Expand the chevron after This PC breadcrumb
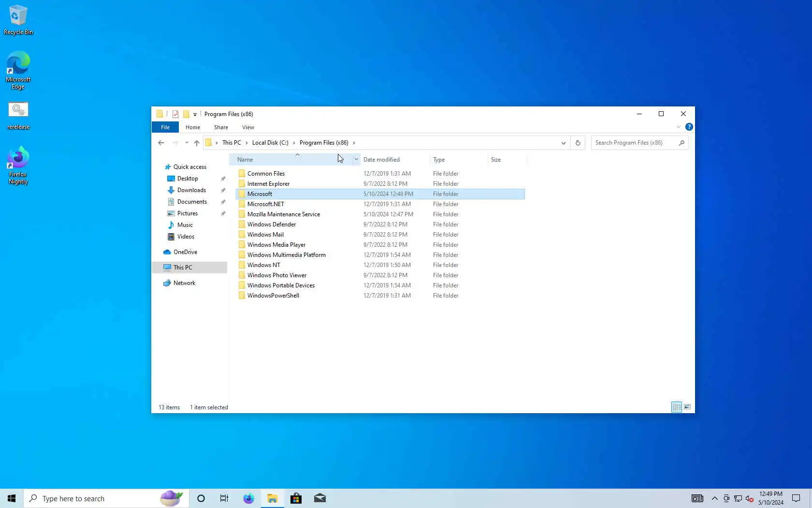This screenshot has height=508, width=812. (246, 143)
